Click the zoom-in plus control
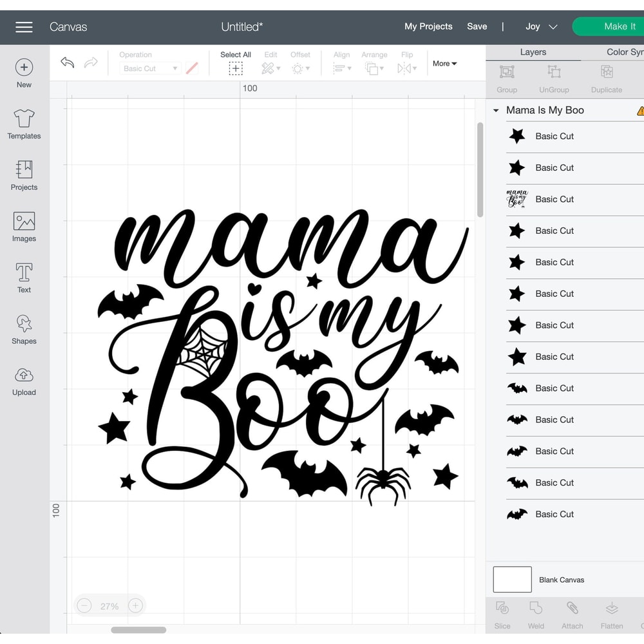Viewport: 644px width, 644px height. [135, 605]
